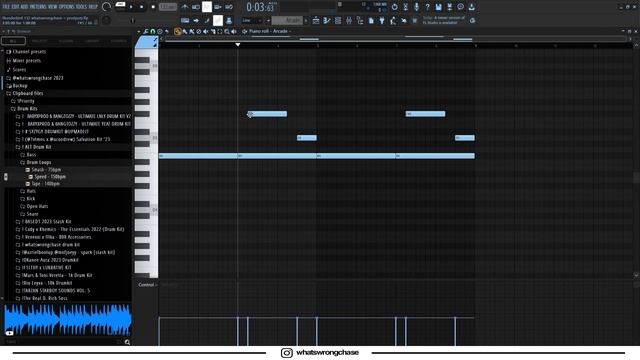Select the piano roll Zoom tool
Image resolution: width=640 pixels, height=360 pixels.
[227, 31]
